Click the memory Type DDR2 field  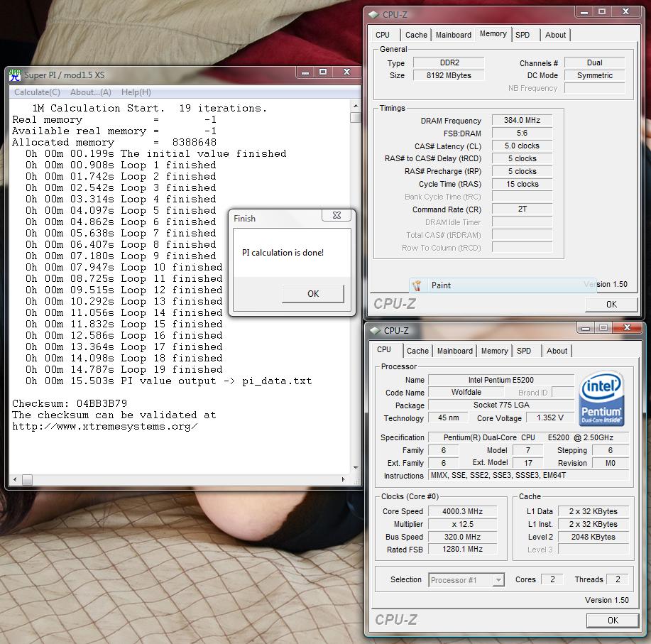(x=449, y=62)
